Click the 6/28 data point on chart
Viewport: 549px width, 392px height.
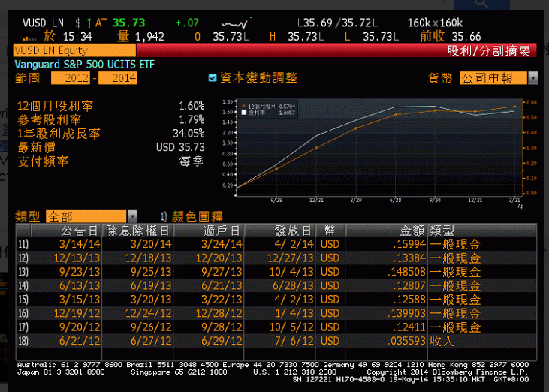click(396, 114)
